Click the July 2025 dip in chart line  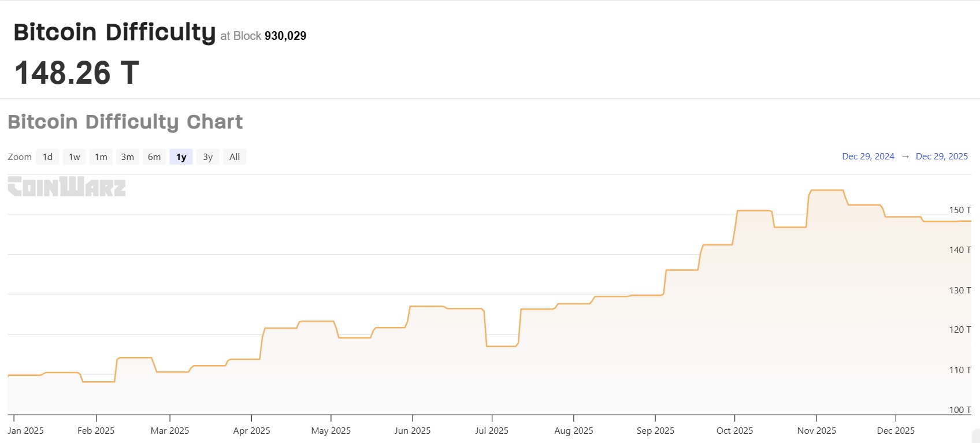[501, 346]
